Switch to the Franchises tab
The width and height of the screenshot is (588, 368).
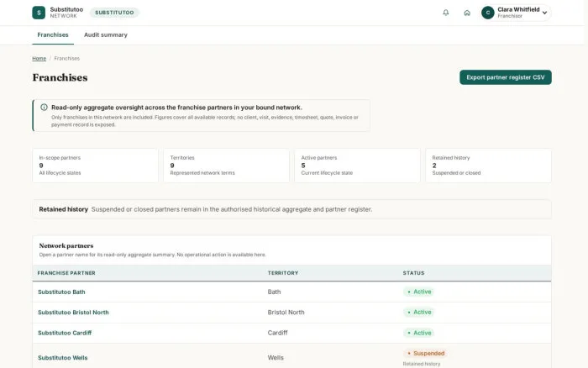pyautogui.click(x=53, y=35)
